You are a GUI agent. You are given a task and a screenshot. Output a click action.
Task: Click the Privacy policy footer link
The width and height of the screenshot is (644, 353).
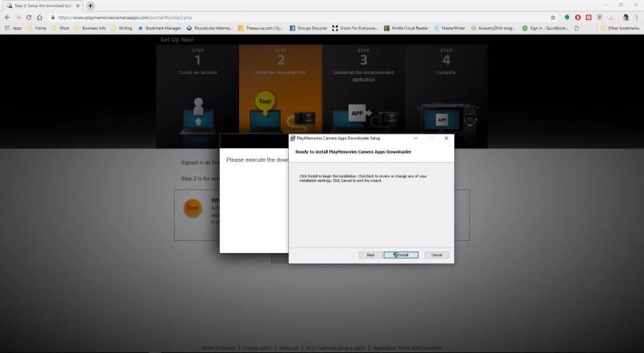258,348
